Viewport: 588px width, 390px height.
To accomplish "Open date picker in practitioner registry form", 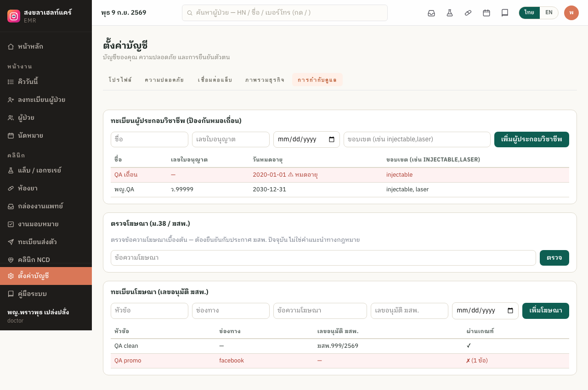I will point(332,139).
